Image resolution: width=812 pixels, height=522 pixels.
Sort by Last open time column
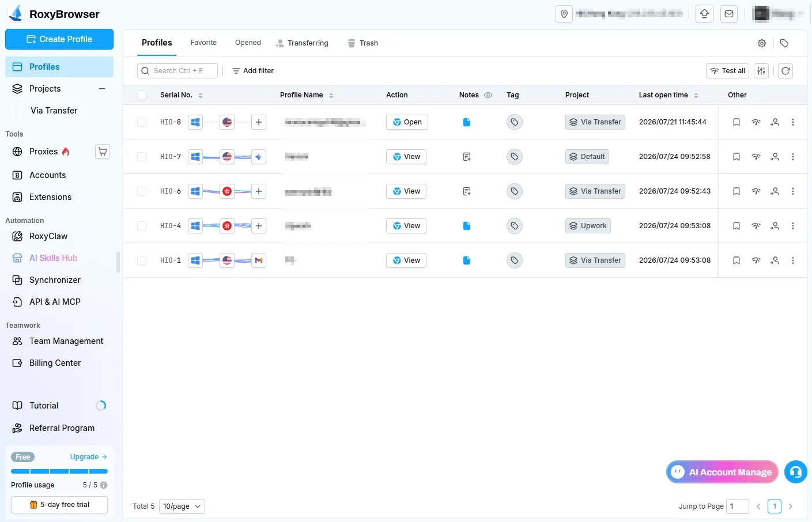tap(696, 96)
